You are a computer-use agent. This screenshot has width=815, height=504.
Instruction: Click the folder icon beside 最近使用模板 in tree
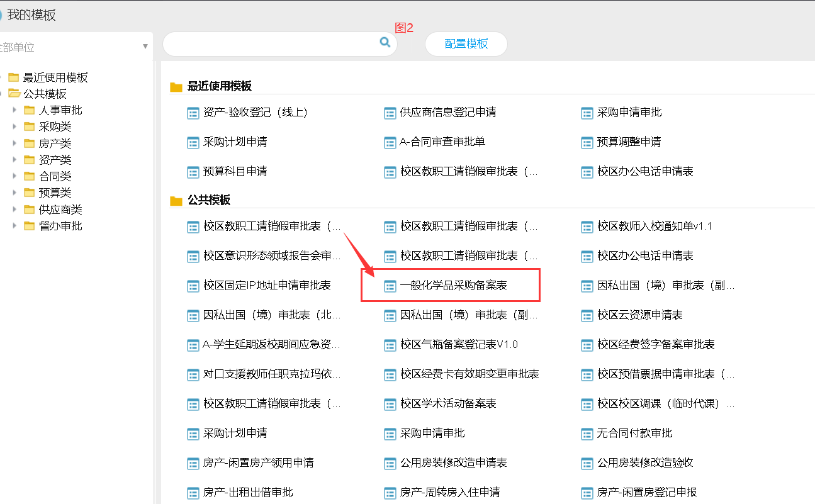pos(14,77)
